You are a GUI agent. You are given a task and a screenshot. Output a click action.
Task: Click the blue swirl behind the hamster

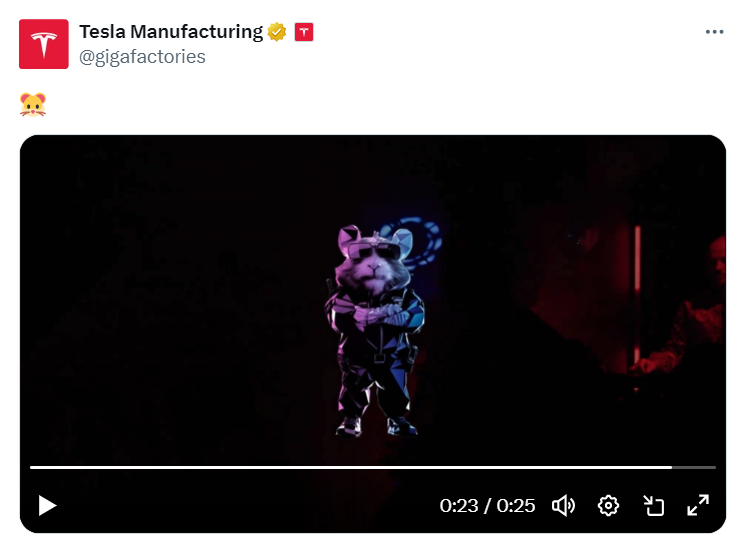(417, 243)
